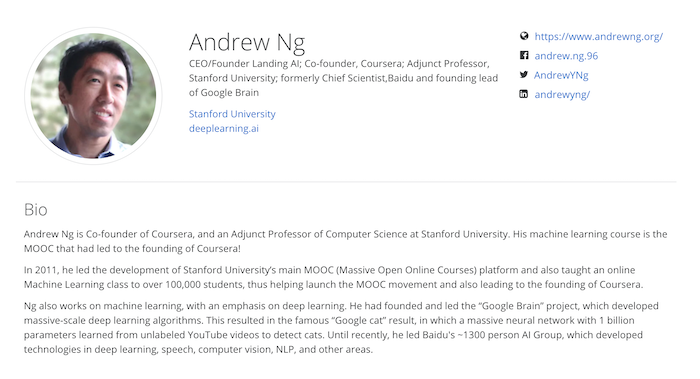Image resolution: width=700 pixels, height=379 pixels.
Task: Open the andrewyng/ LinkedIn link
Action: tap(562, 95)
